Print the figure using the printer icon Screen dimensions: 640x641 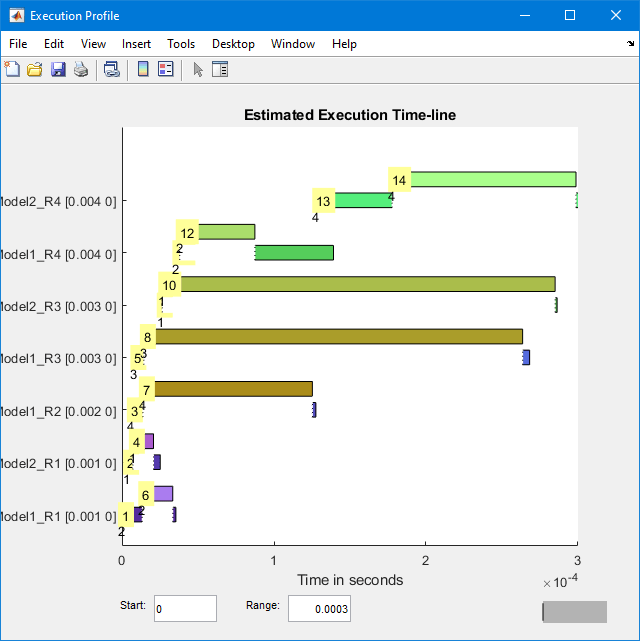[x=81, y=69]
